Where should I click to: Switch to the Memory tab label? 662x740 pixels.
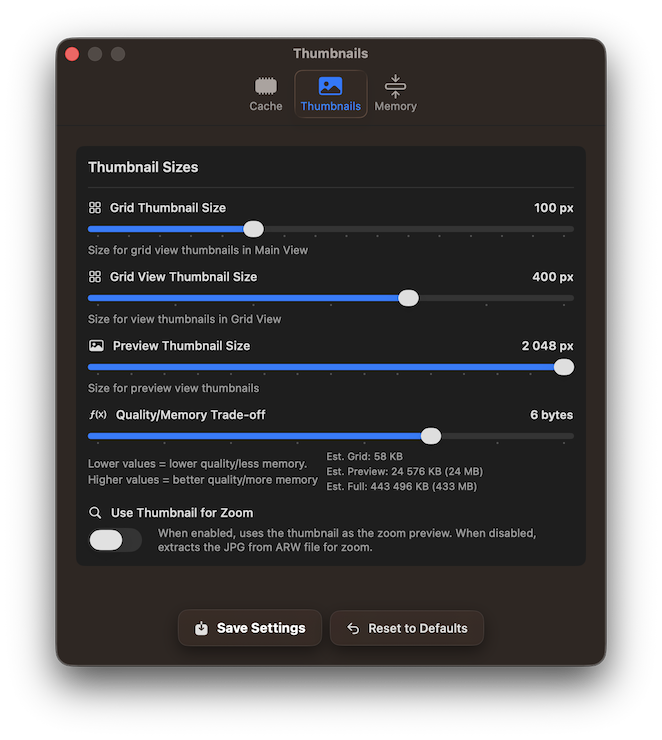395,106
